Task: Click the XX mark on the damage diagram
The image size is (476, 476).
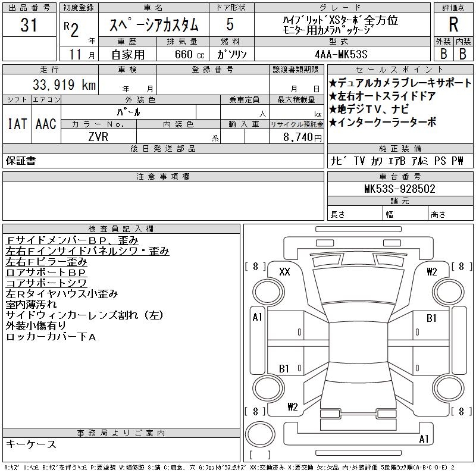Action: pos(284,271)
